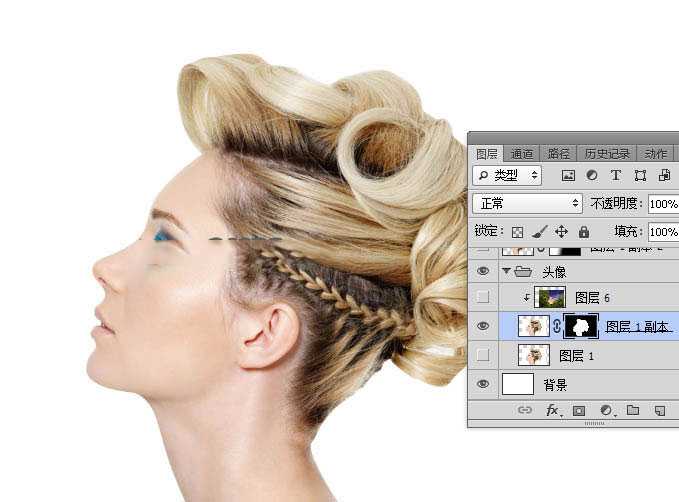The width and height of the screenshot is (679, 502).
Task: Select the 图层 1 副本 mask thumbnail
Action: point(580,326)
